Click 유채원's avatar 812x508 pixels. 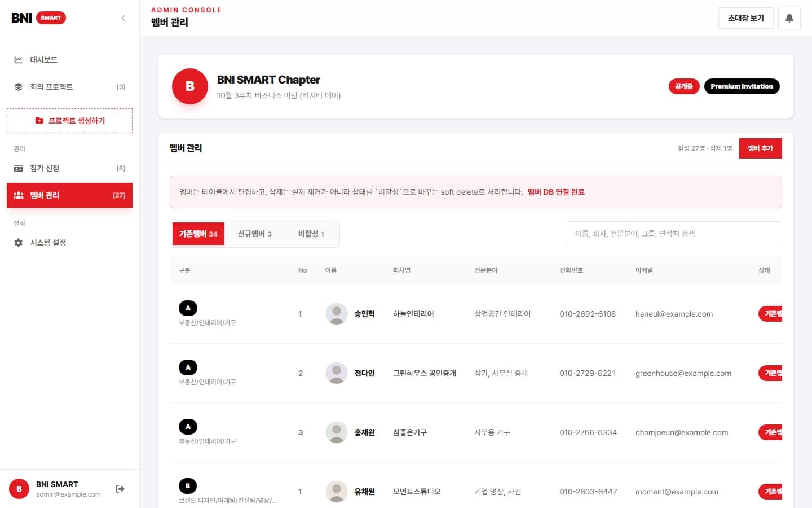[x=337, y=492]
